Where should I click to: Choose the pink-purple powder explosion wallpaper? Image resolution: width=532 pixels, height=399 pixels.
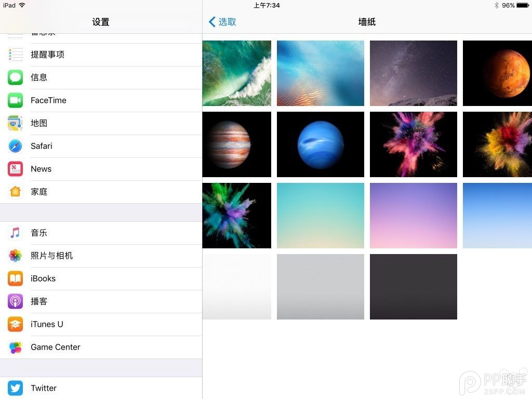(x=413, y=144)
